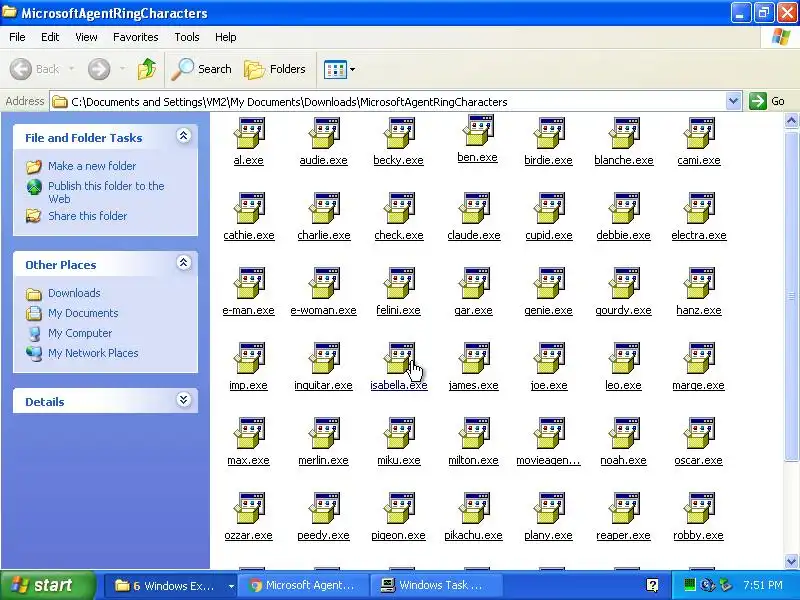The image size is (800, 600).
Task: Open the Edit menu
Action: point(50,37)
